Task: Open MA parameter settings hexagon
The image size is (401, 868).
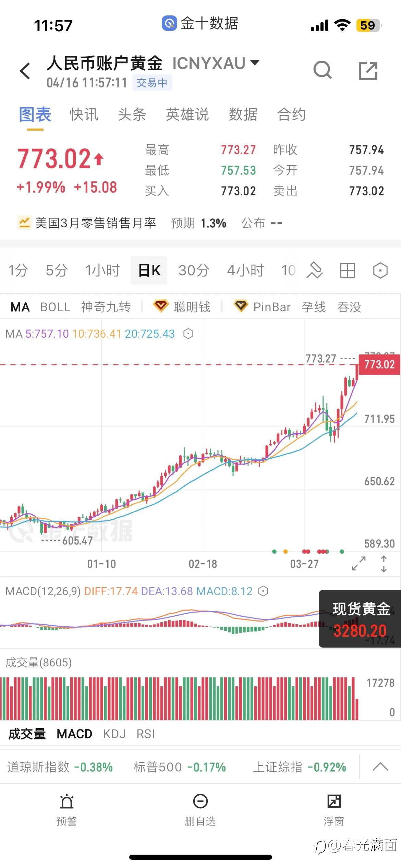Action: 188,334
